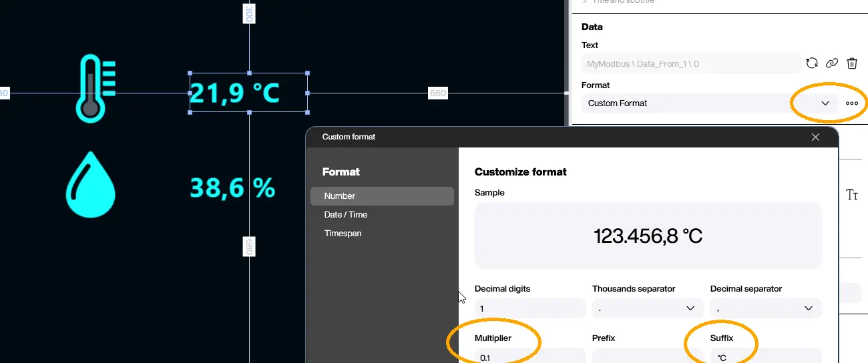Click the refresh icon beside the Text field
Viewport: 868px width, 363px height.
pyautogui.click(x=812, y=63)
